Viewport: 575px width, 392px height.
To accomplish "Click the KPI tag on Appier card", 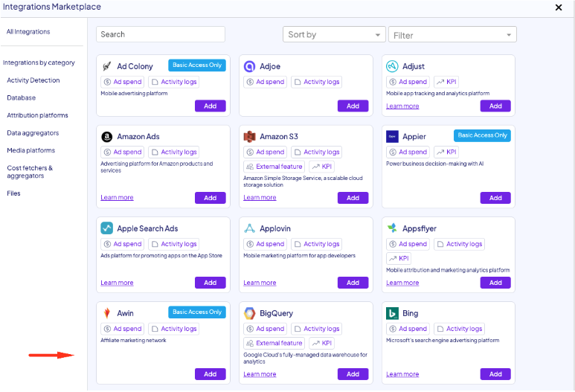I will coord(446,152).
